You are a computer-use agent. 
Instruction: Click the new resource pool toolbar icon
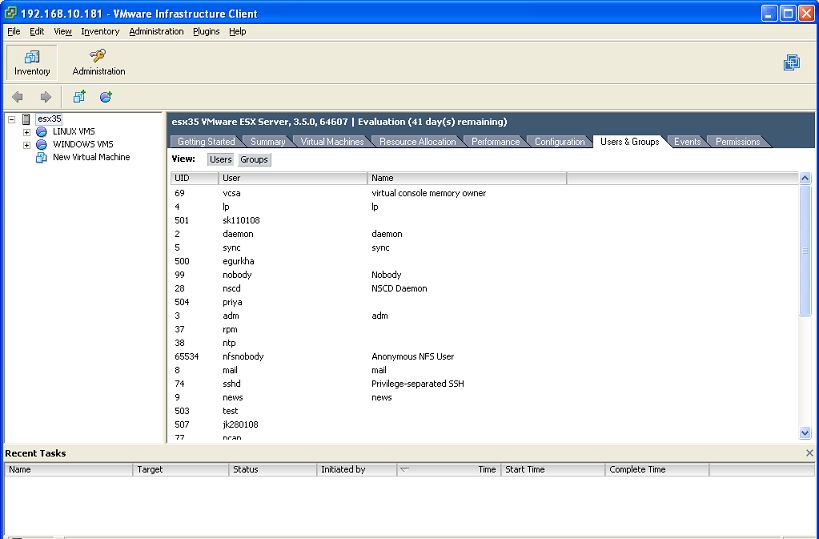tap(106, 97)
